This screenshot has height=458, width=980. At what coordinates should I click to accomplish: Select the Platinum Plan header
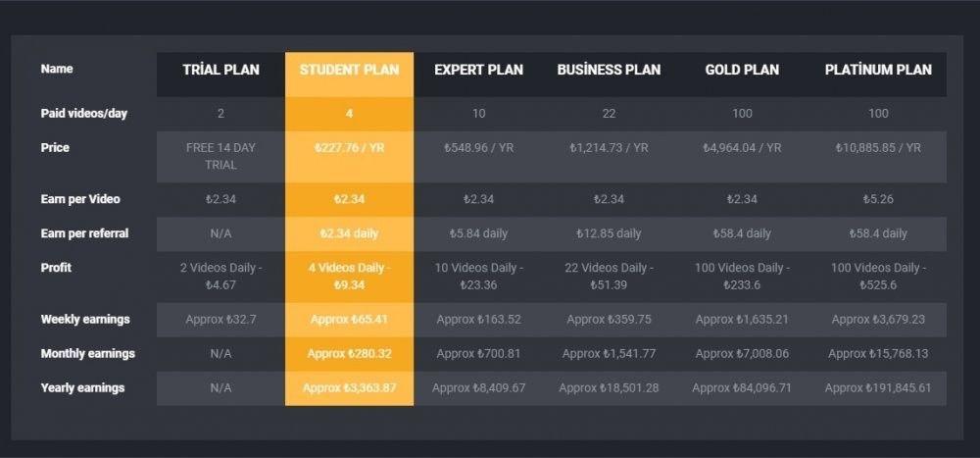(x=878, y=70)
